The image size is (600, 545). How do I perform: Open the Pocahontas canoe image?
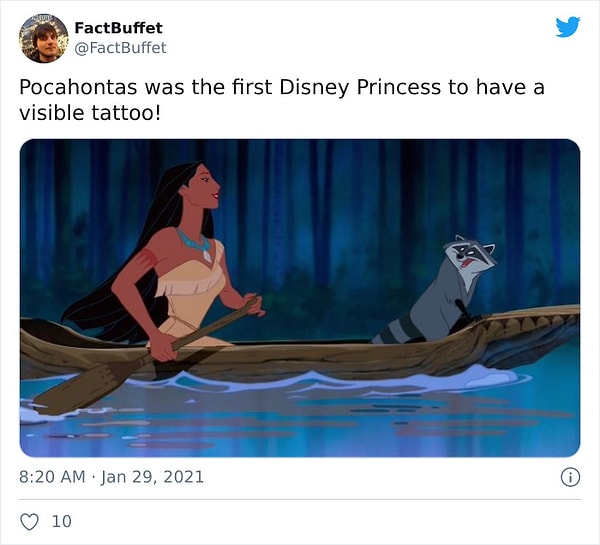point(300,298)
